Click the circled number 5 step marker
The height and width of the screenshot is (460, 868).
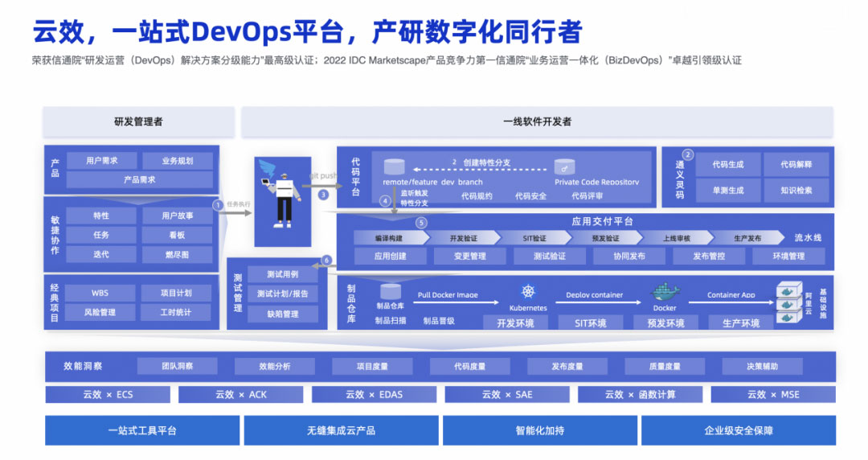pyautogui.click(x=421, y=223)
